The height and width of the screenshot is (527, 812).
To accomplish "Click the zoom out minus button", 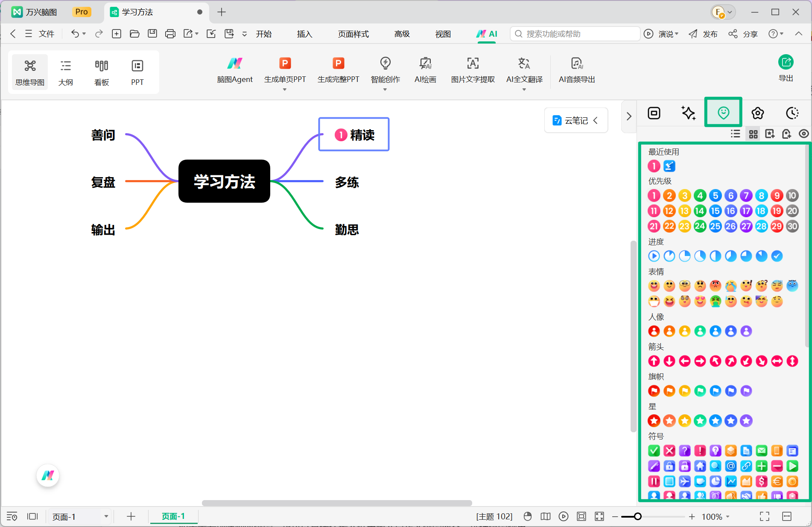I will [615, 517].
